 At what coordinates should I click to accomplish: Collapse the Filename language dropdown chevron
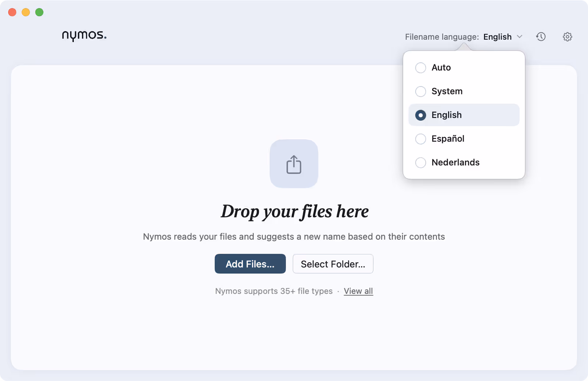(x=520, y=37)
